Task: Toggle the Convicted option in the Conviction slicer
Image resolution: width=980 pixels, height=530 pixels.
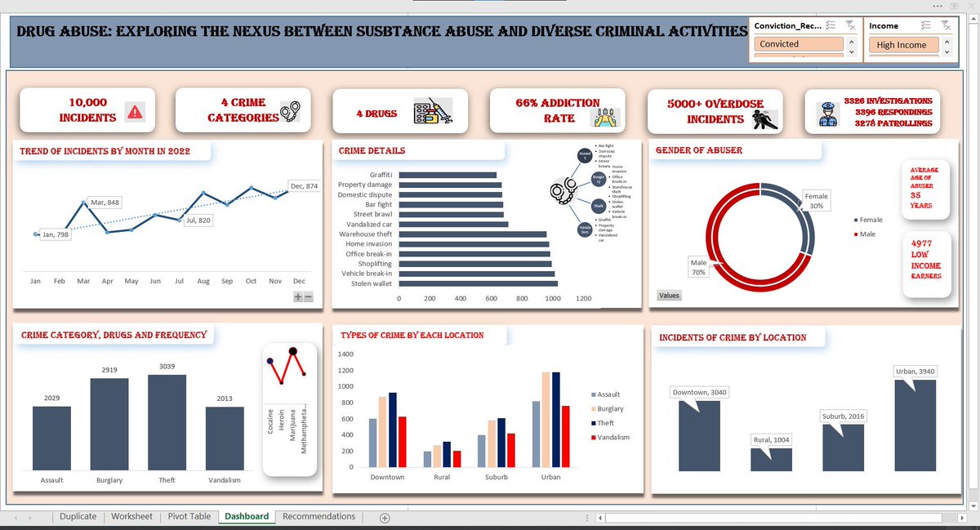Action: [798, 44]
